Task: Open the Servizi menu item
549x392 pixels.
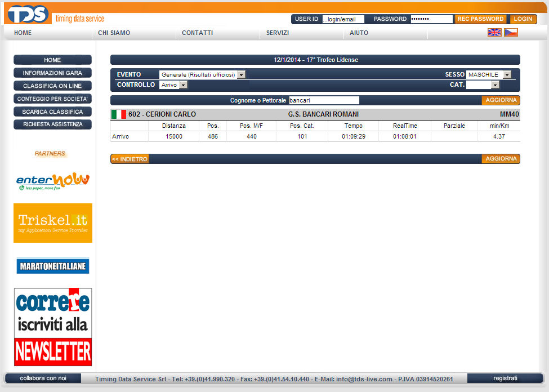Action: point(278,33)
